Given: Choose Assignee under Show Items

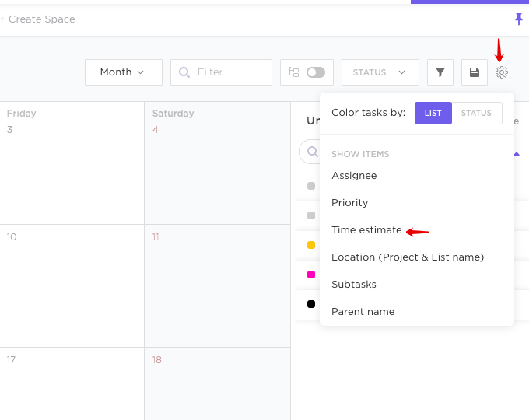Looking at the screenshot, I should (354, 176).
